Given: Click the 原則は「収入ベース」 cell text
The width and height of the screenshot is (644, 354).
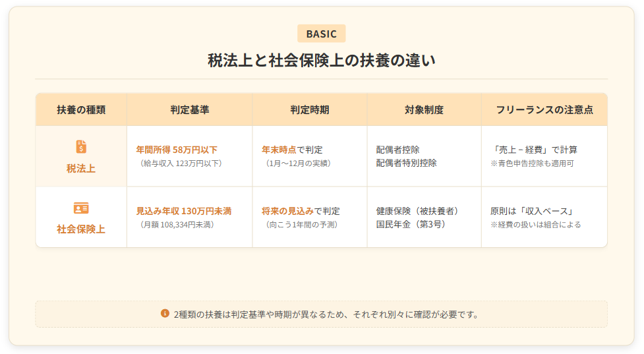Looking at the screenshot, I should (x=531, y=211).
